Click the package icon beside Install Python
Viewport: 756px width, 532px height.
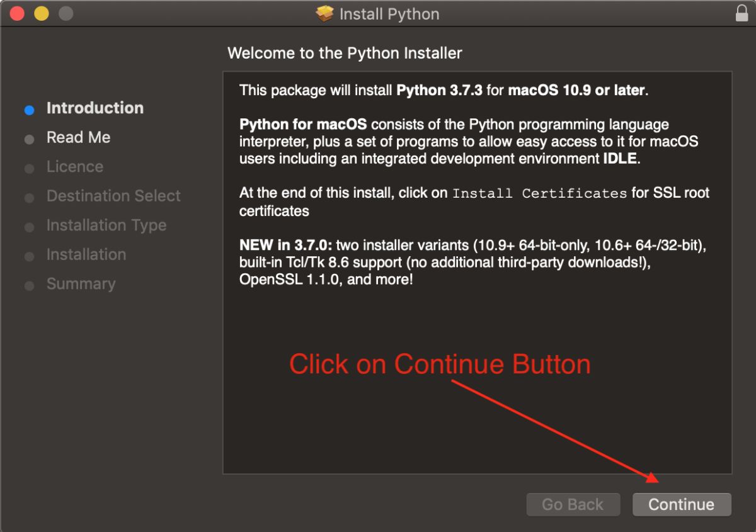tap(324, 14)
